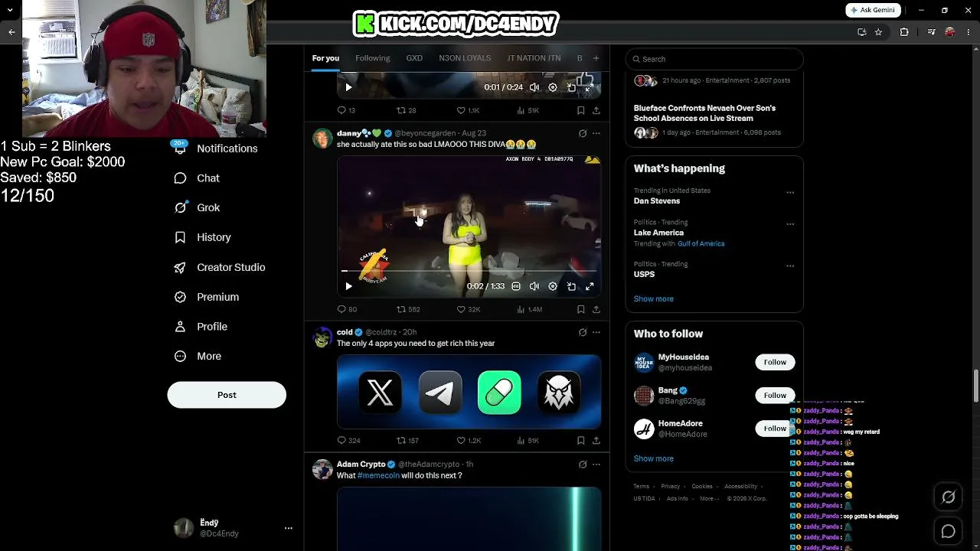Image resolution: width=980 pixels, height=551 pixels.
Task: Open the GXD timeline tab
Action: pos(414,58)
